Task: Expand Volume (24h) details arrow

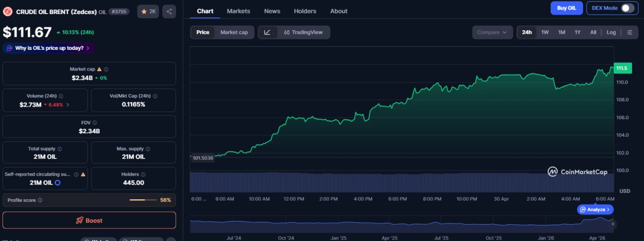Action: [68, 105]
